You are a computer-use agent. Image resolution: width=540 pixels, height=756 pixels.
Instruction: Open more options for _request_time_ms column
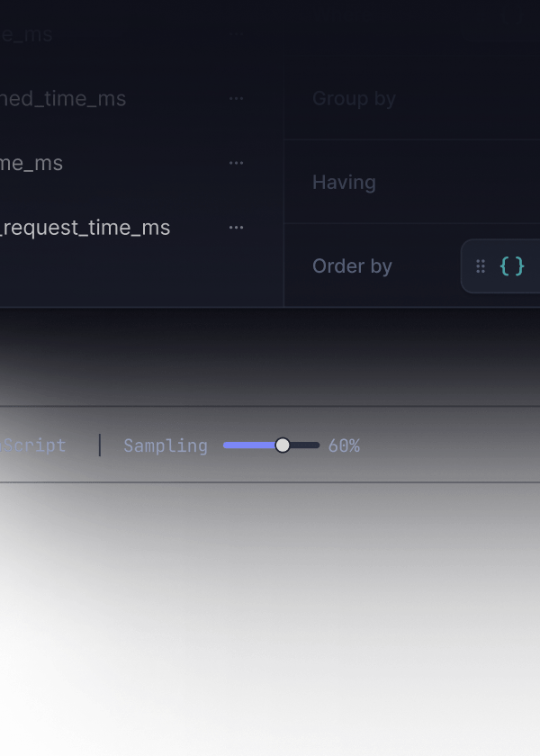tap(236, 228)
